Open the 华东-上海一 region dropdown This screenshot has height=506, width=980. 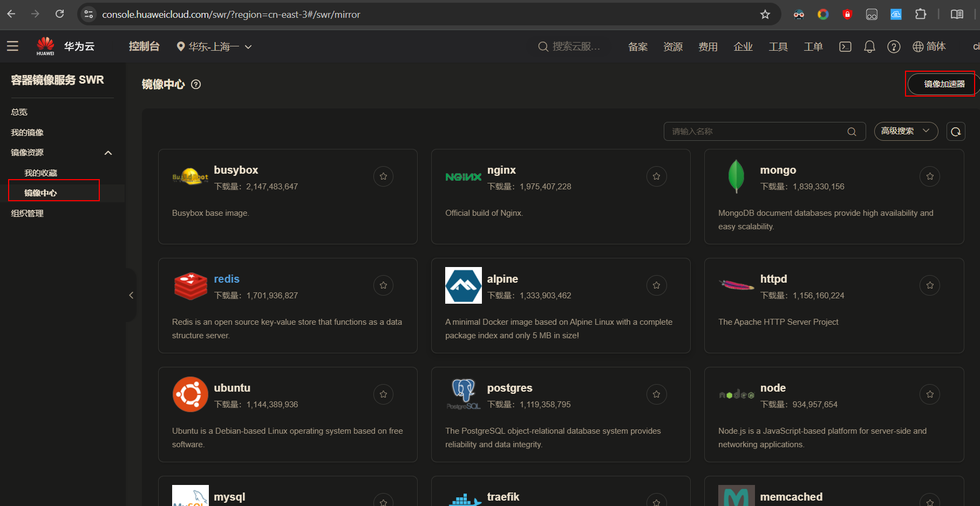tap(214, 47)
